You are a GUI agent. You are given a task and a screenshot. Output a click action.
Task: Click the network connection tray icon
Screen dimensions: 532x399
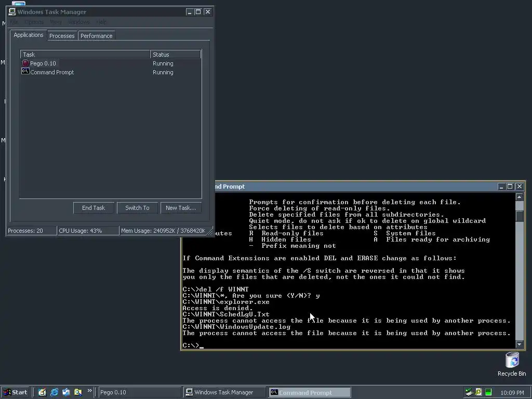pyautogui.click(x=469, y=392)
